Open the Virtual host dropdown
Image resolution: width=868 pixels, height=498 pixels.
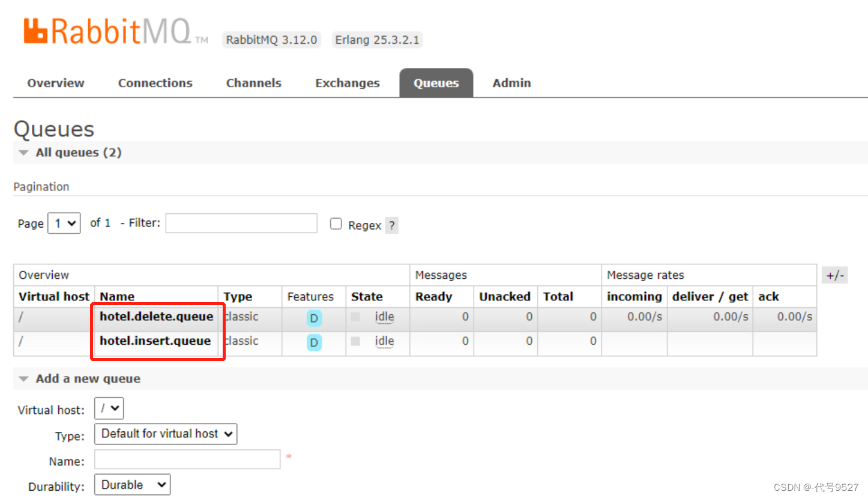coord(109,408)
